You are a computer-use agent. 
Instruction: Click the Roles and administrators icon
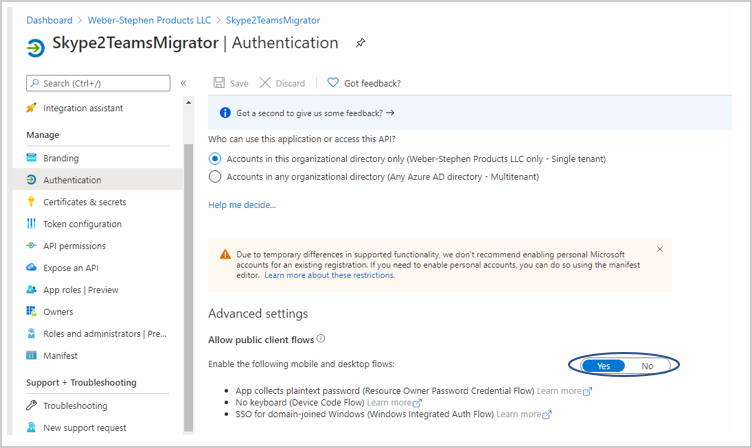coord(31,333)
